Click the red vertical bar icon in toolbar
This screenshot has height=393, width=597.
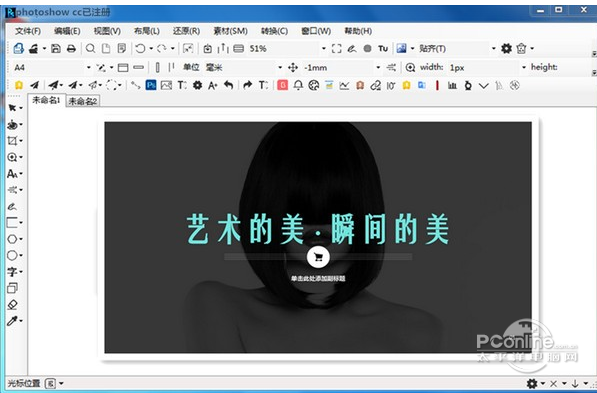[x=437, y=86]
